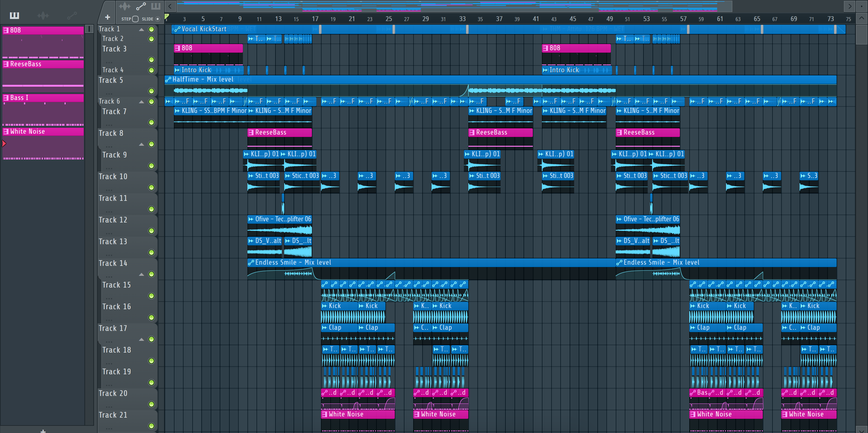Click the Track 5 header label

tap(111, 80)
